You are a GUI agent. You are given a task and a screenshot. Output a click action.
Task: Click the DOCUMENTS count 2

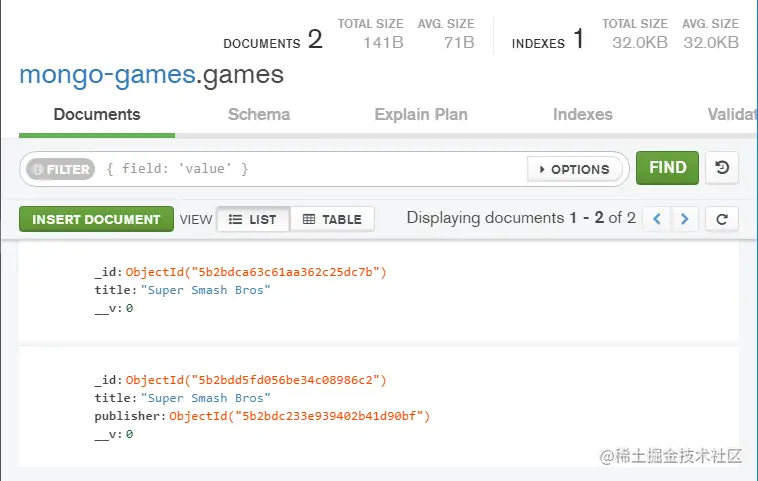tap(315, 39)
